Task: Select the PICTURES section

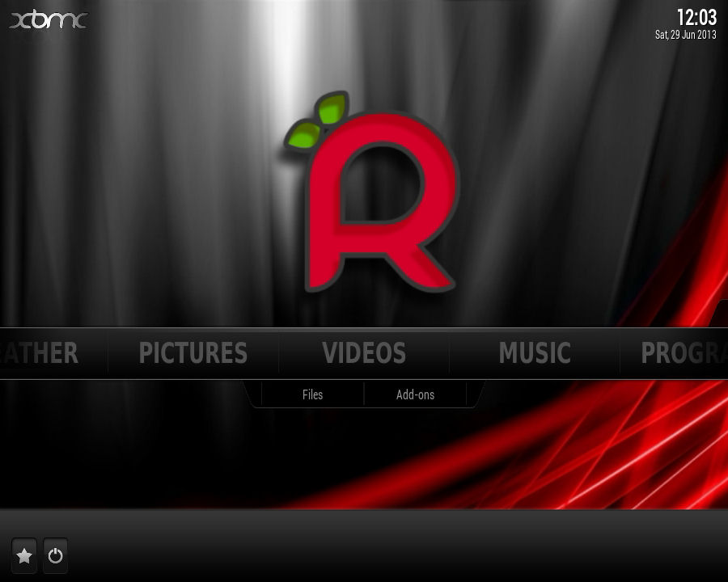Action: pos(193,353)
